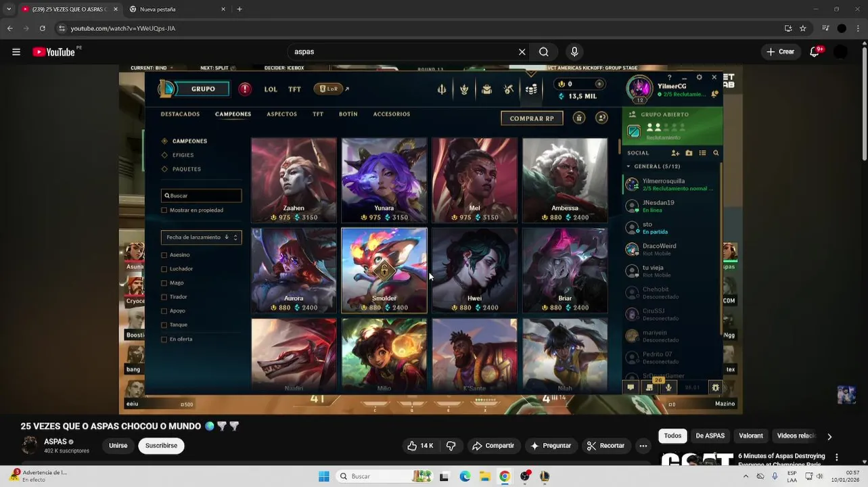Click the champion Buscar search field
Screen dimensions: 868x487
(x=201, y=195)
